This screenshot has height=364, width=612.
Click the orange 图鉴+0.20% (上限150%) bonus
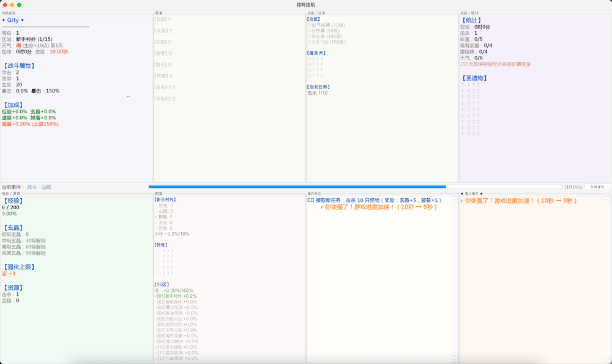point(30,124)
